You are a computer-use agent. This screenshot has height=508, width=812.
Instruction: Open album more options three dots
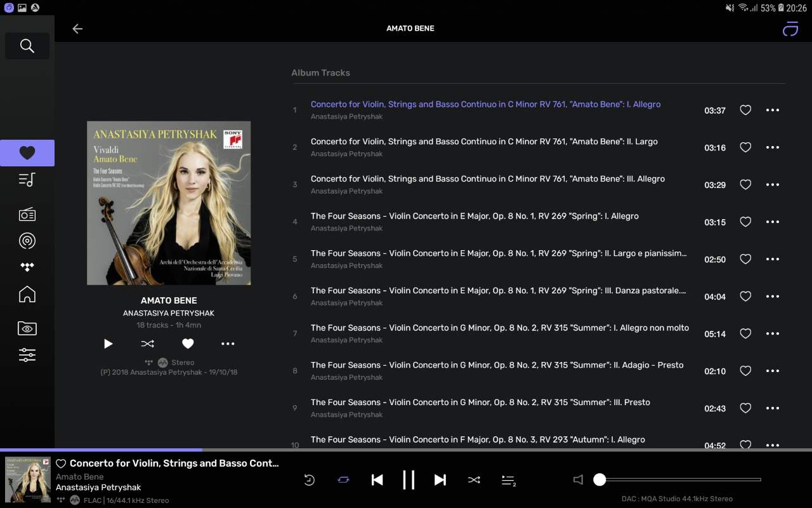pos(228,344)
